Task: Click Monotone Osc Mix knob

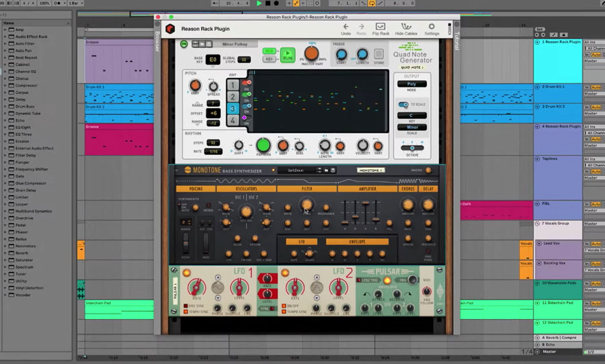Action: pyautogui.click(x=246, y=211)
